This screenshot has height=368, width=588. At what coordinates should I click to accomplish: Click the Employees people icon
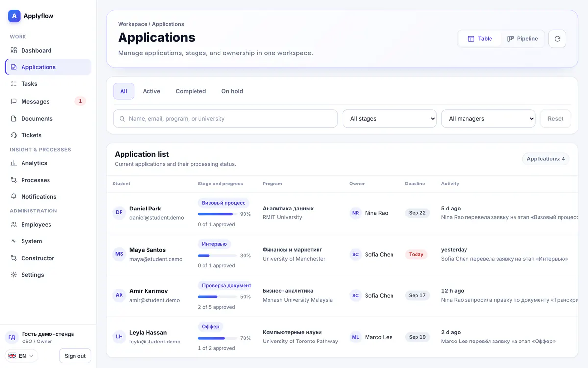[x=14, y=224]
